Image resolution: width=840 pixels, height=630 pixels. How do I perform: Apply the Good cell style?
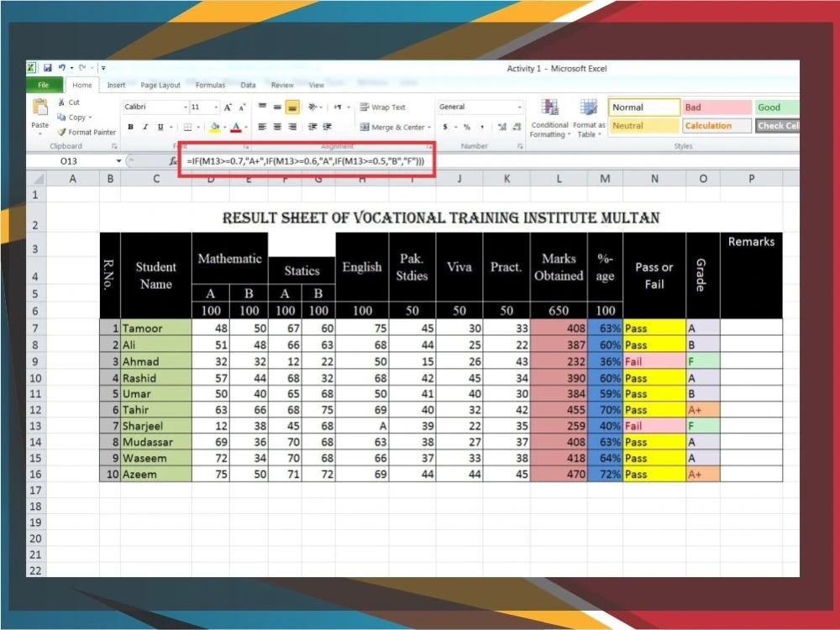pos(777,108)
